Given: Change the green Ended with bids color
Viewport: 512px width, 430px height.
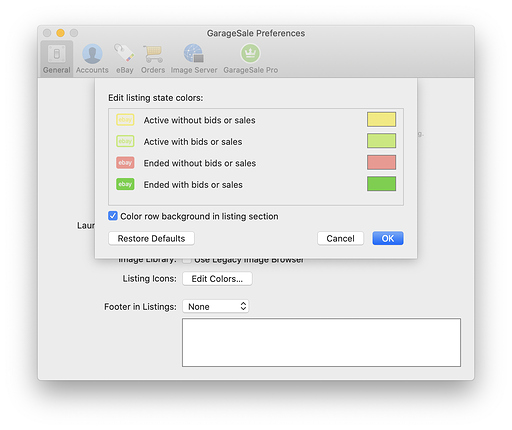Looking at the screenshot, I should click(381, 184).
